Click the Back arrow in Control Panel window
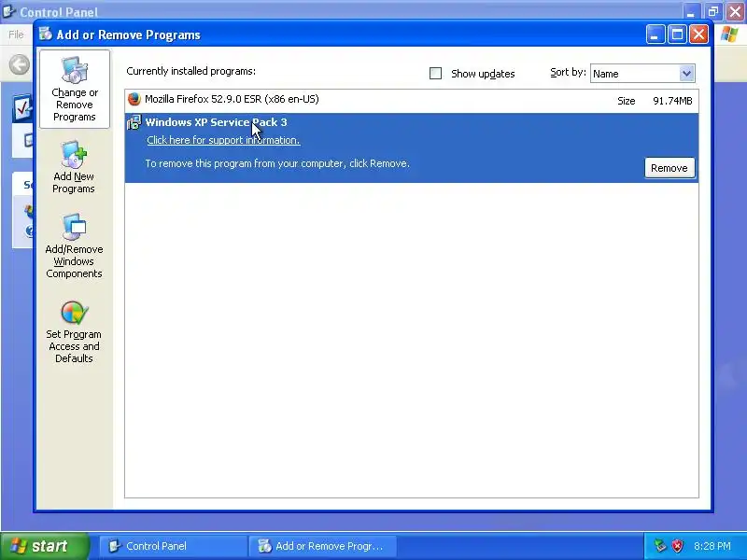The image size is (747, 560). (x=20, y=64)
